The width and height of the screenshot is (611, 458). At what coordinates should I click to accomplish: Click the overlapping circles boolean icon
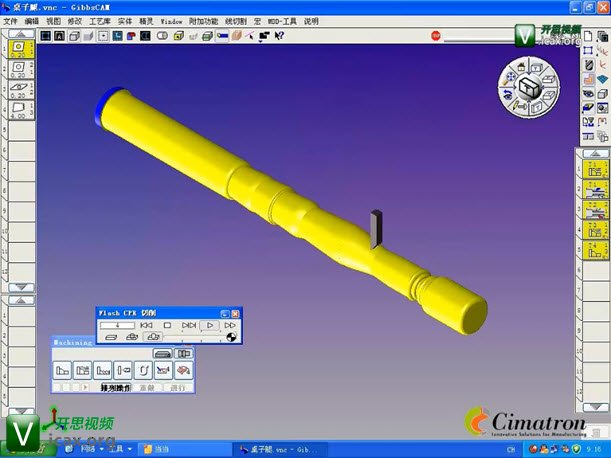pyautogui.click(x=162, y=36)
